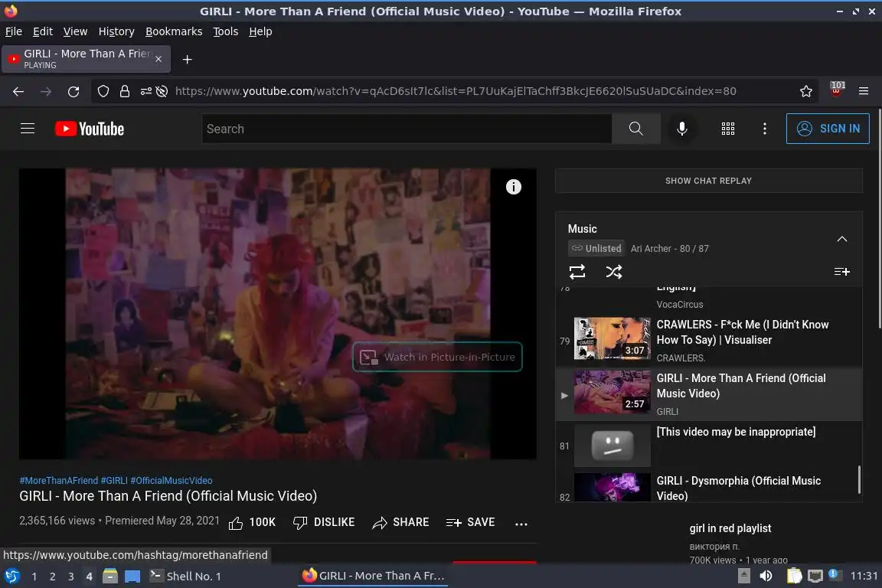
Task: Open the permissions icon in address bar
Action: pyautogui.click(x=145, y=91)
